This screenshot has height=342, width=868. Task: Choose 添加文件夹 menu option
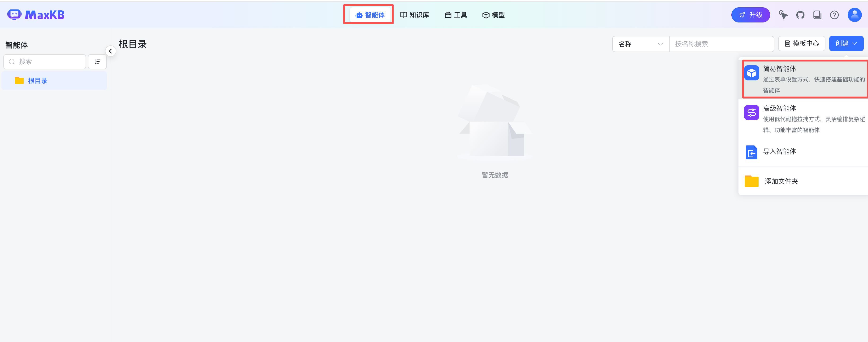[781, 181]
